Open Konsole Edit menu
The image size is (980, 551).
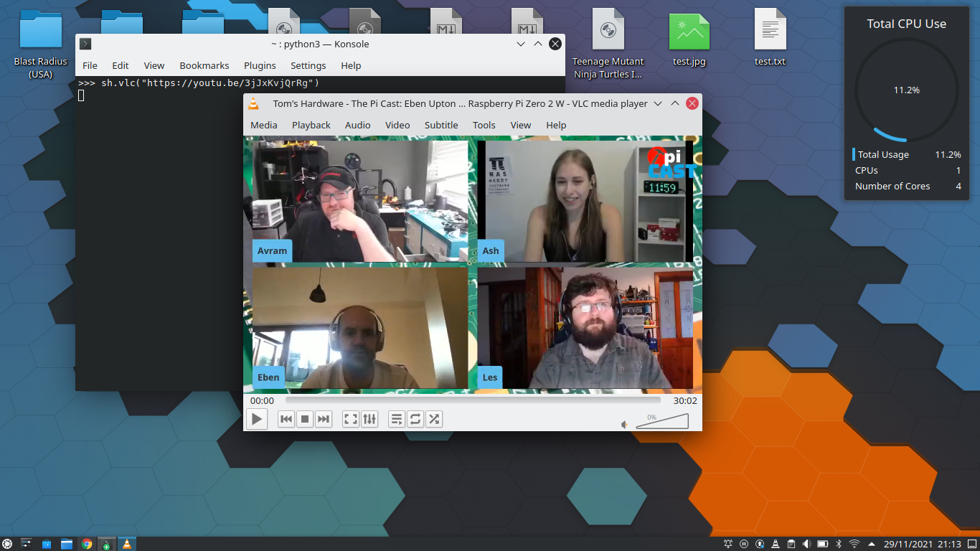121,65
